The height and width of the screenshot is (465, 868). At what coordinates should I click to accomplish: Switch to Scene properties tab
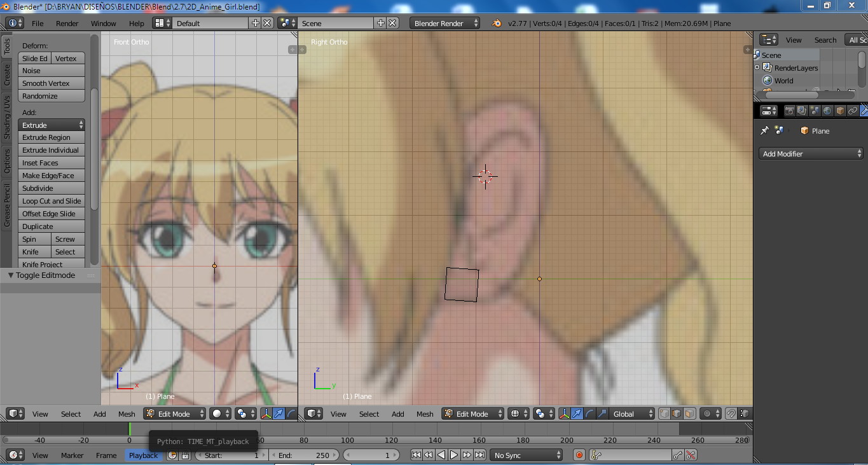tap(815, 111)
